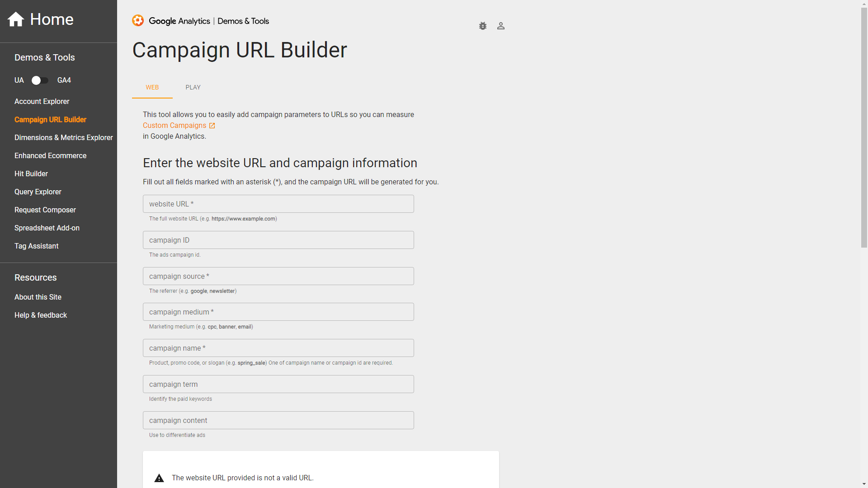
Task: Open Query Explorer from sidebar
Action: tap(38, 192)
